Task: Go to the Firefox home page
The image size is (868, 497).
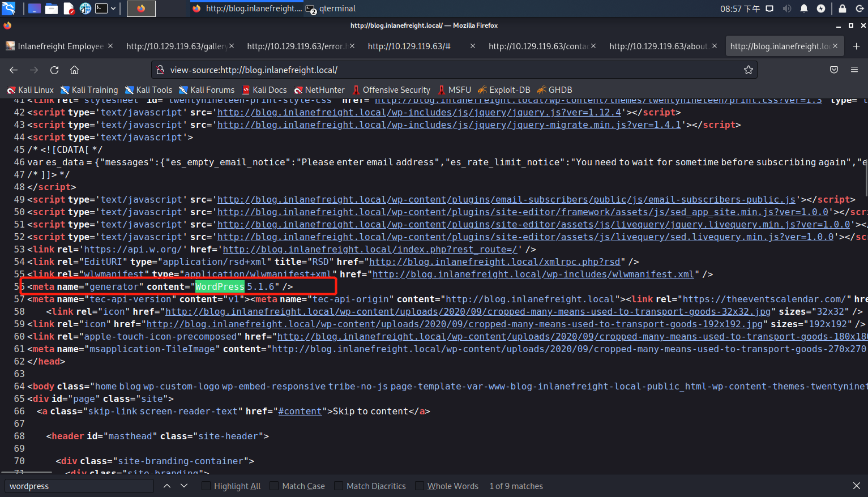Action: [x=74, y=70]
